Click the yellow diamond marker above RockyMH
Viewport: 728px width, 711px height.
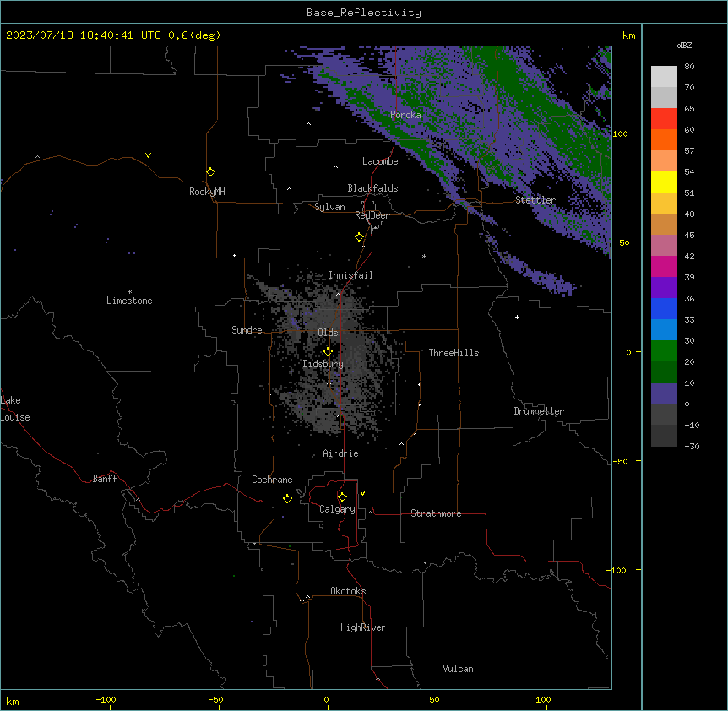pyautogui.click(x=210, y=172)
